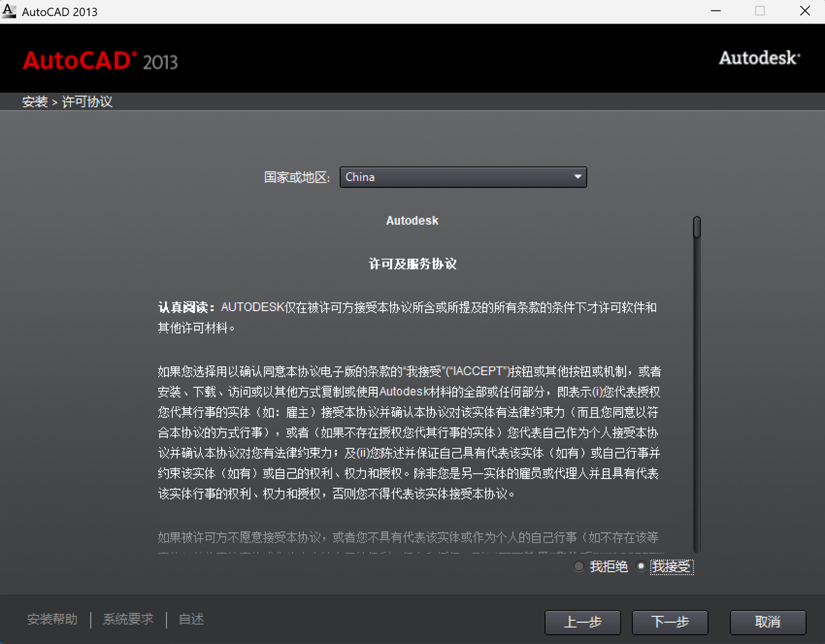The width and height of the screenshot is (825, 644).
Task: Click the 下一步 button to continue
Action: coord(670,623)
